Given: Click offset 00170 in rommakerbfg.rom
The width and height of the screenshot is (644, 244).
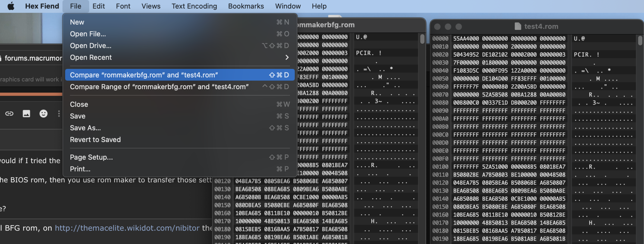Looking at the screenshot, I should click(x=223, y=221).
